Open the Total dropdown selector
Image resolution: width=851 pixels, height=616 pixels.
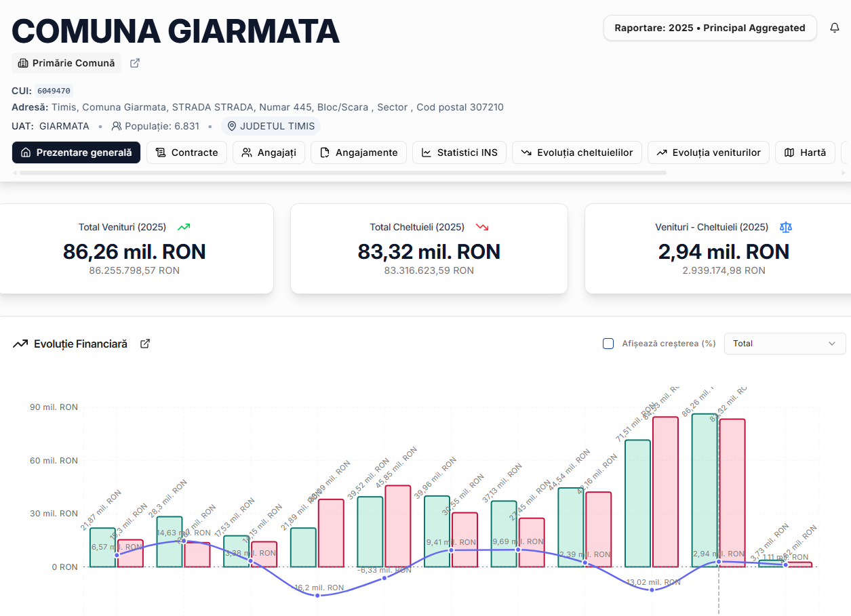pos(785,344)
